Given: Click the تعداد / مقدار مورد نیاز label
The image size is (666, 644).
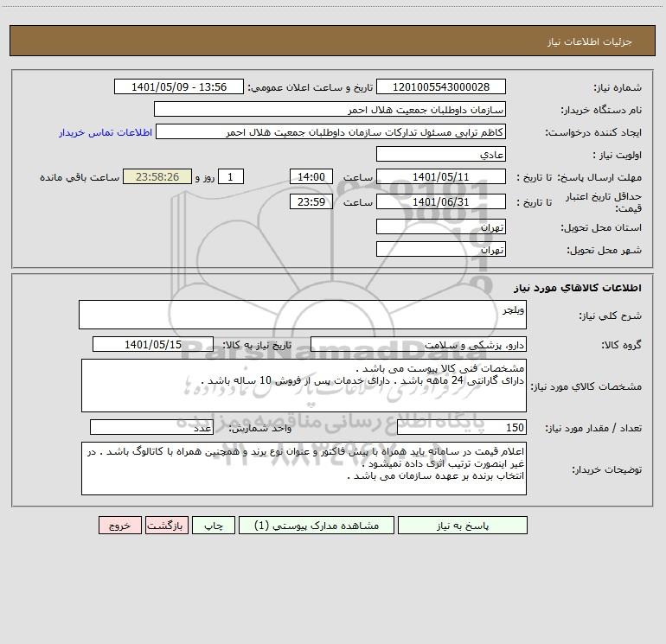Looking at the screenshot, I should point(593,429).
